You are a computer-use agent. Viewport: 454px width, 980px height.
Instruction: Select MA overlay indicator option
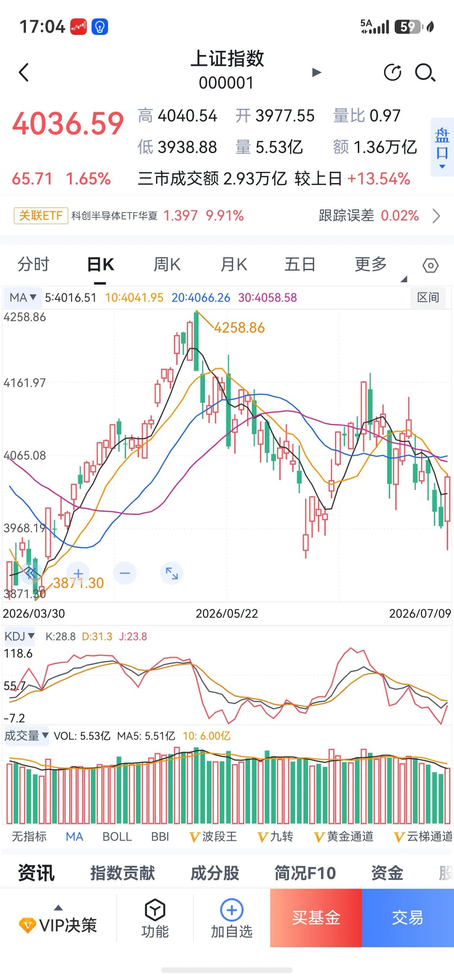(x=75, y=837)
